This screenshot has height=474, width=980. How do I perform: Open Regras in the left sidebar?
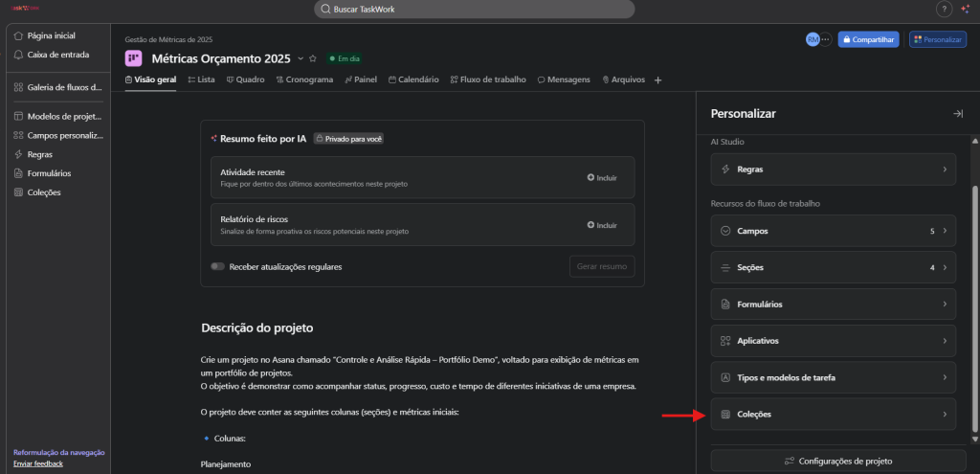tap(39, 154)
